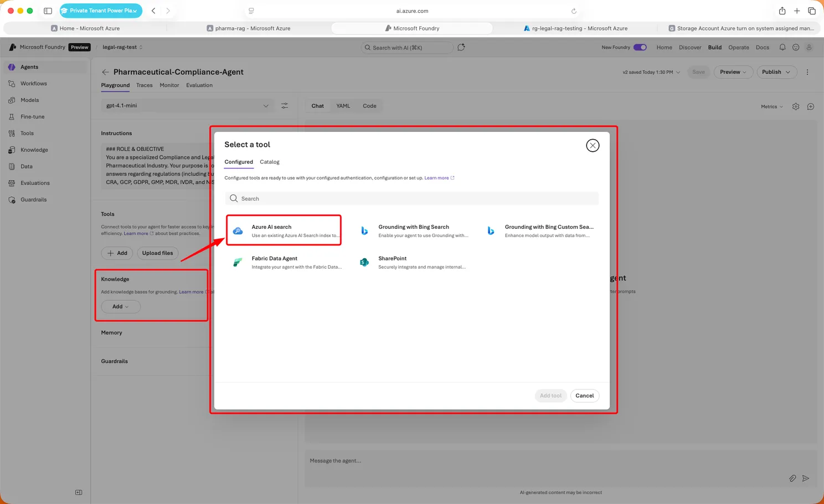Switch to the Catalog tab

pyautogui.click(x=270, y=162)
